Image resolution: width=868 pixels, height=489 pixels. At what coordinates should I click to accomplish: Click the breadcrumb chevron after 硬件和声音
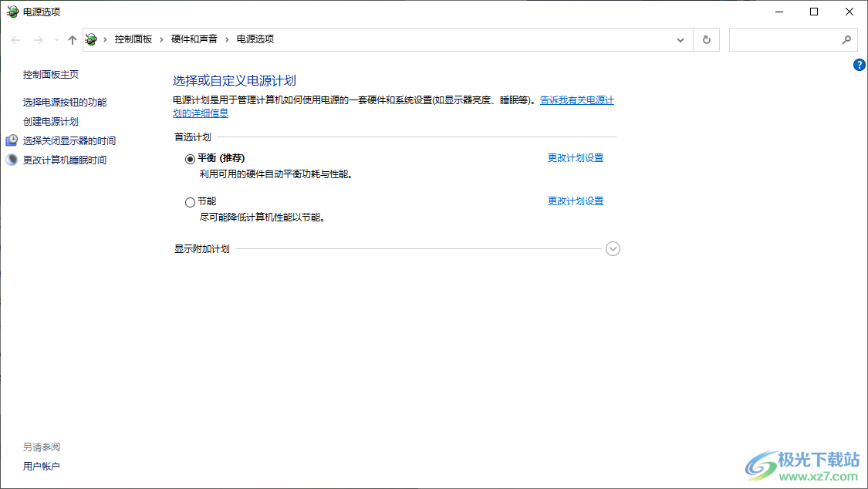[x=228, y=39]
